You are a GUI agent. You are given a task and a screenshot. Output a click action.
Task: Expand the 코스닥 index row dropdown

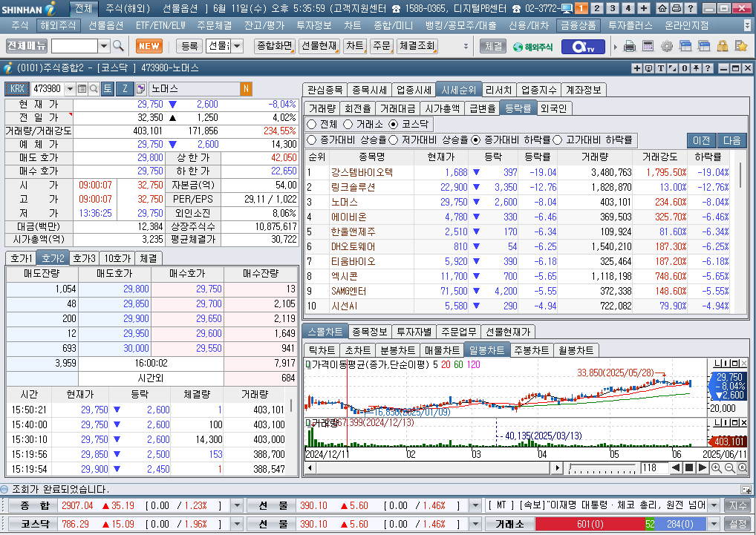coord(237,524)
